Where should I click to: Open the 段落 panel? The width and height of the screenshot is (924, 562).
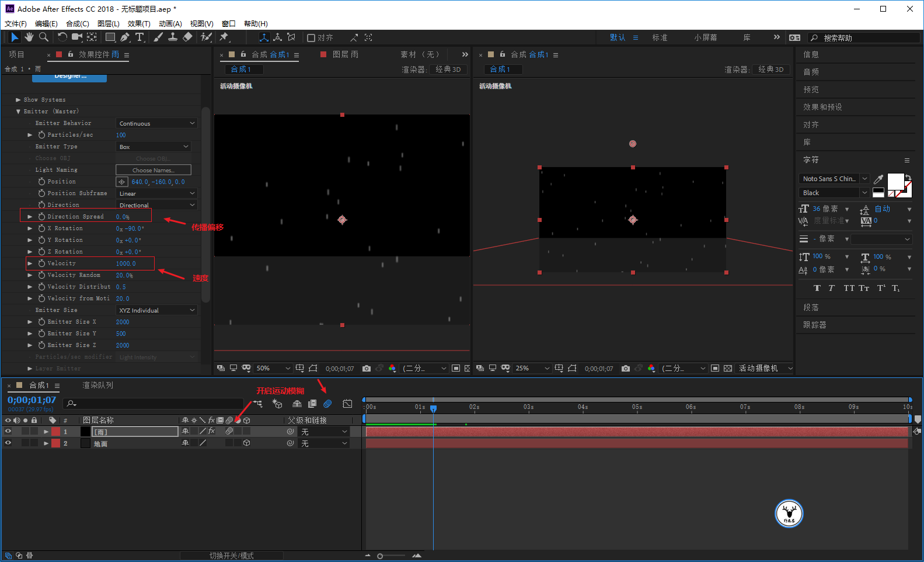pyautogui.click(x=811, y=307)
